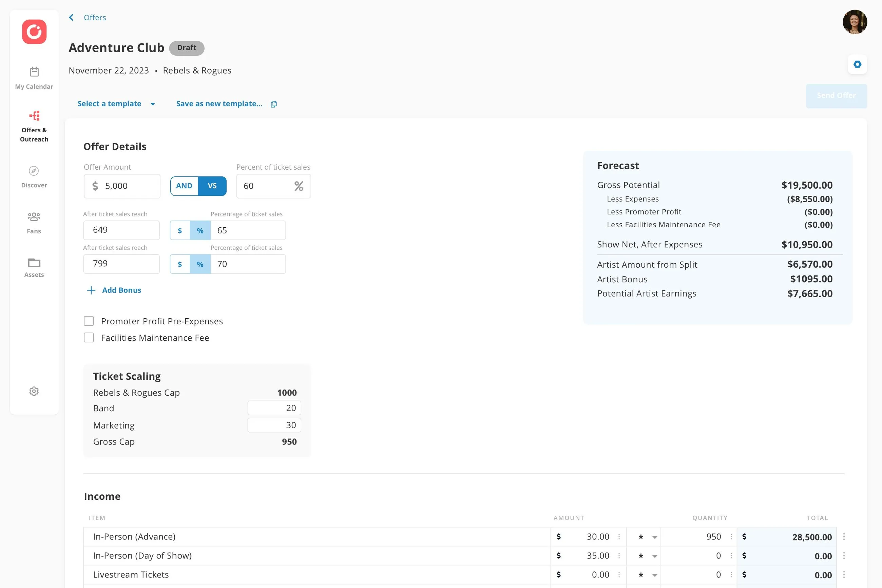
Task: Click quantity options dots for Livestream Tickets
Action: pyautogui.click(x=731, y=575)
